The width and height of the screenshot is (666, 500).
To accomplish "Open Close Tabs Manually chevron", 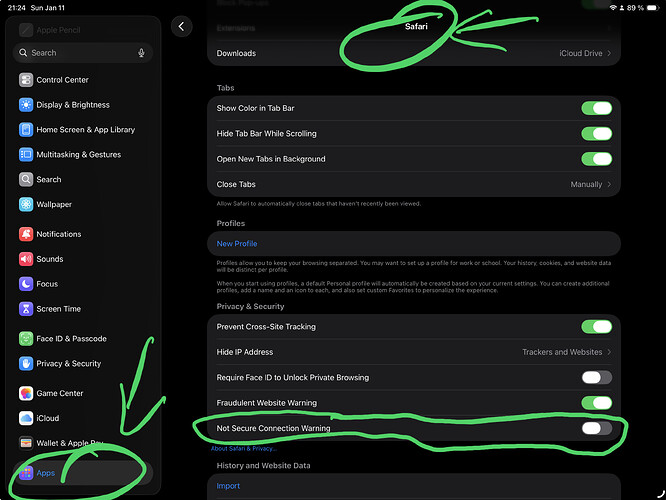I will 609,184.
